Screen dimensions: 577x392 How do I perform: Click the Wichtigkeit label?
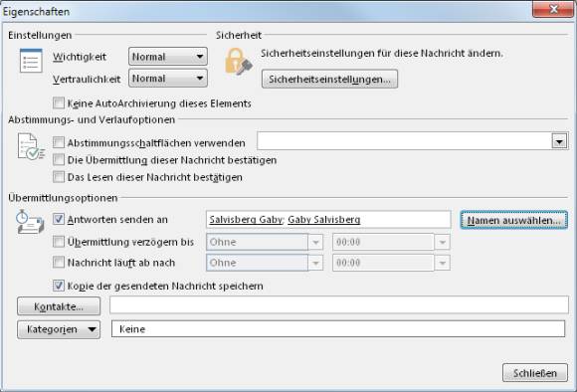point(80,57)
